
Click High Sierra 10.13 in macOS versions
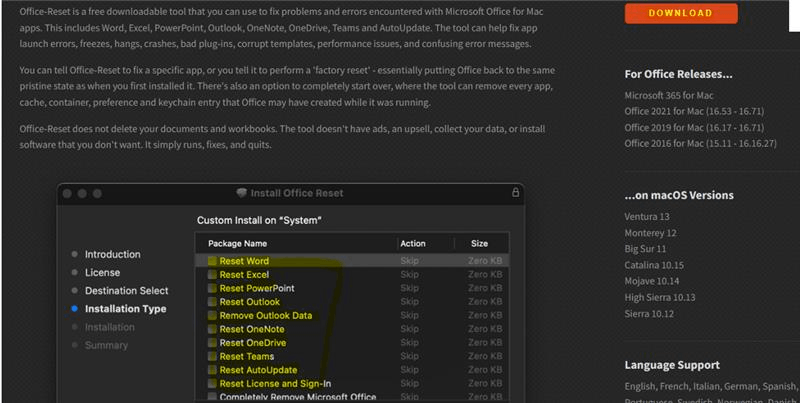coord(660,297)
